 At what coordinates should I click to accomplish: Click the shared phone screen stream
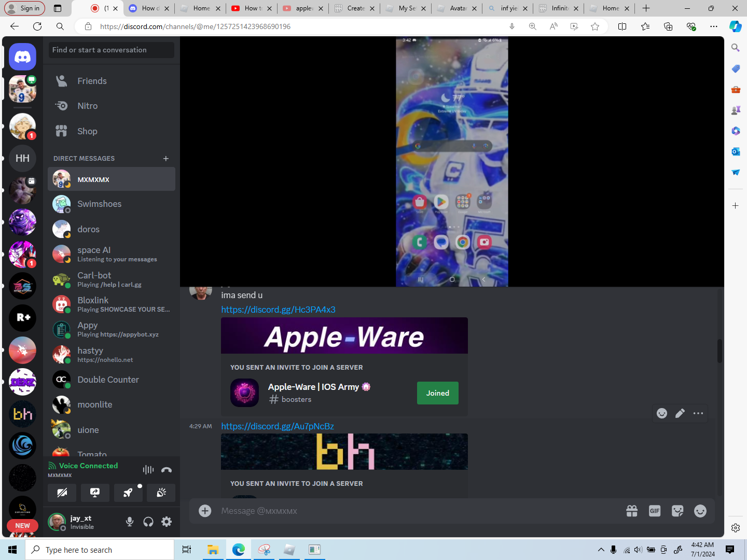tap(452, 162)
